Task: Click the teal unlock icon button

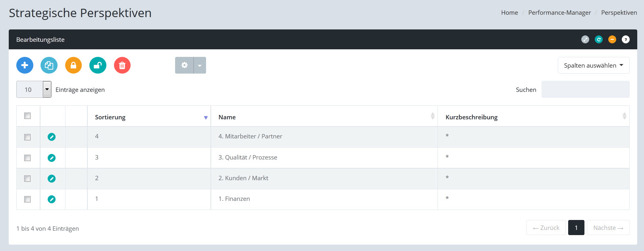Action: click(98, 65)
